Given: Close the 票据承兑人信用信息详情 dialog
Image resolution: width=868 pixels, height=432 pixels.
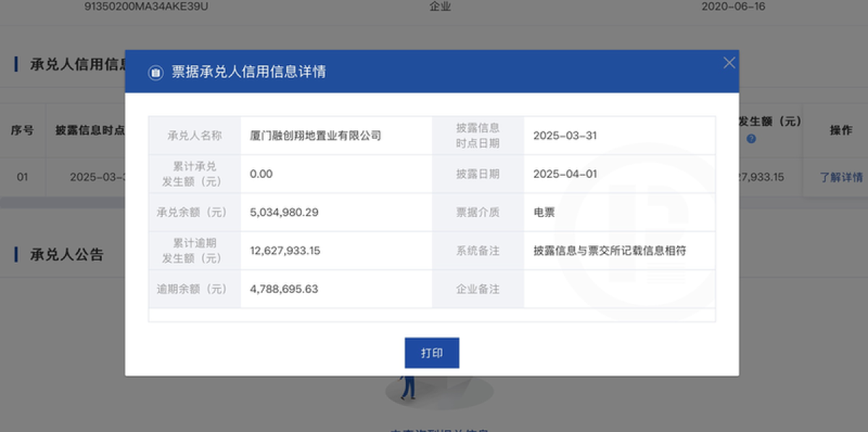Looking at the screenshot, I should [729, 63].
